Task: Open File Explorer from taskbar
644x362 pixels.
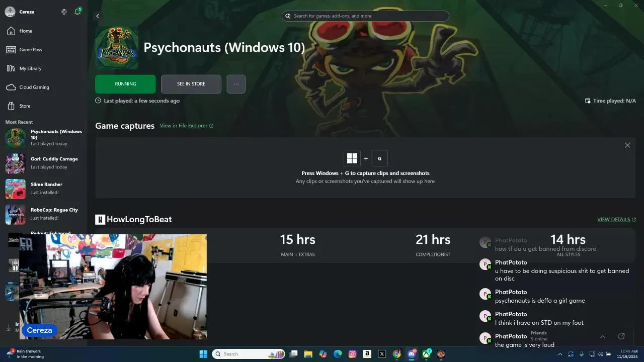Action: click(308, 354)
